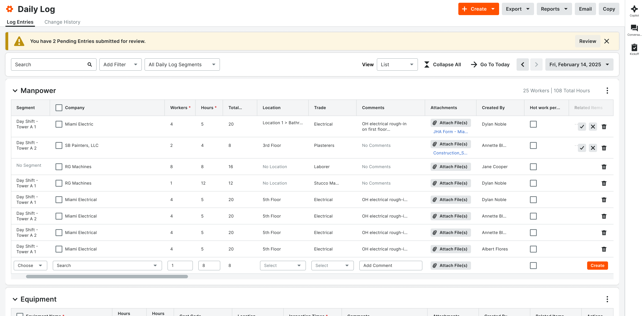Click the Manpower horizontal scrollbar
The height and width of the screenshot is (316, 644).
pyautogui.click(x=107, y=276)
